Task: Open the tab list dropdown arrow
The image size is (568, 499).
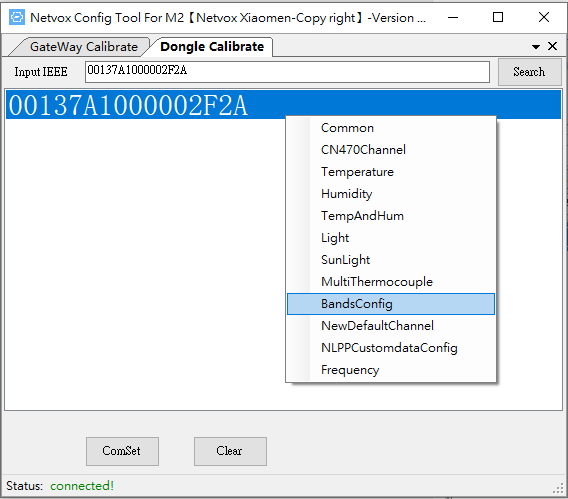Action: pos(536,47)
